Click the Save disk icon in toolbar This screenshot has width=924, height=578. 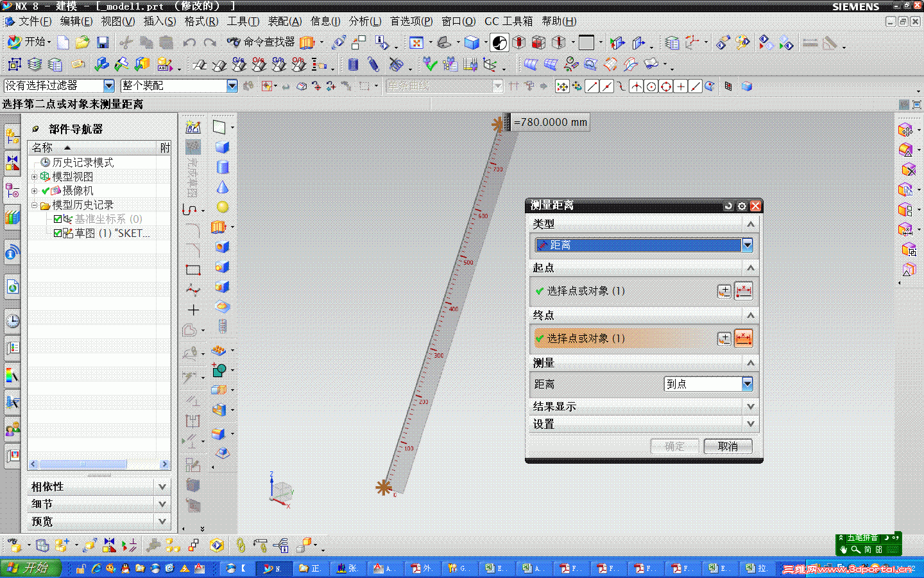click(x=102, y=43)
